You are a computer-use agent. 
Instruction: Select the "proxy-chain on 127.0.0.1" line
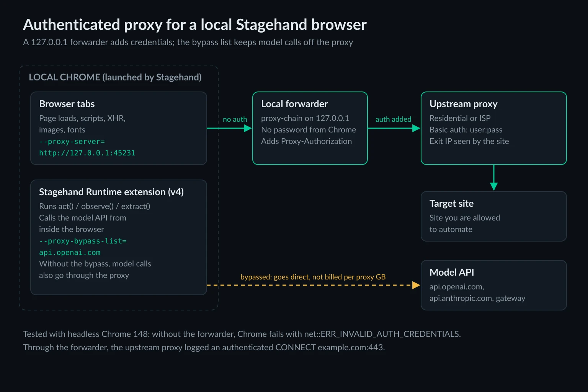305,118
